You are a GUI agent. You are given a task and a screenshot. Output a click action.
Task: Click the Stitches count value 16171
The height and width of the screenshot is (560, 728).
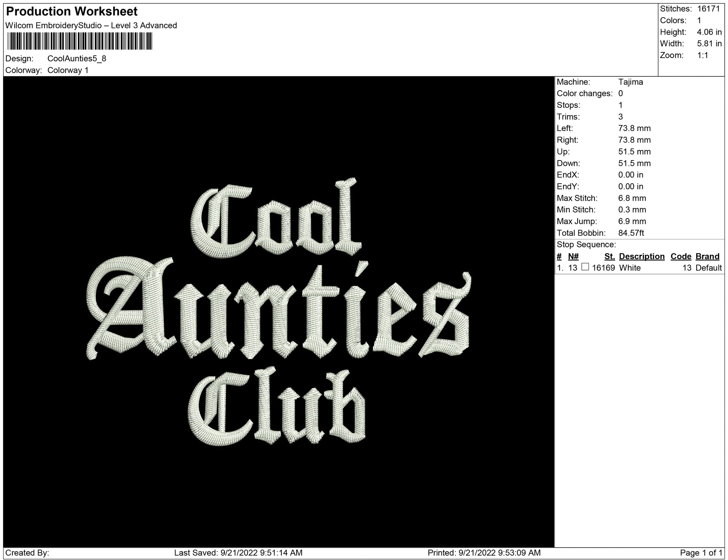pos(709,9)
